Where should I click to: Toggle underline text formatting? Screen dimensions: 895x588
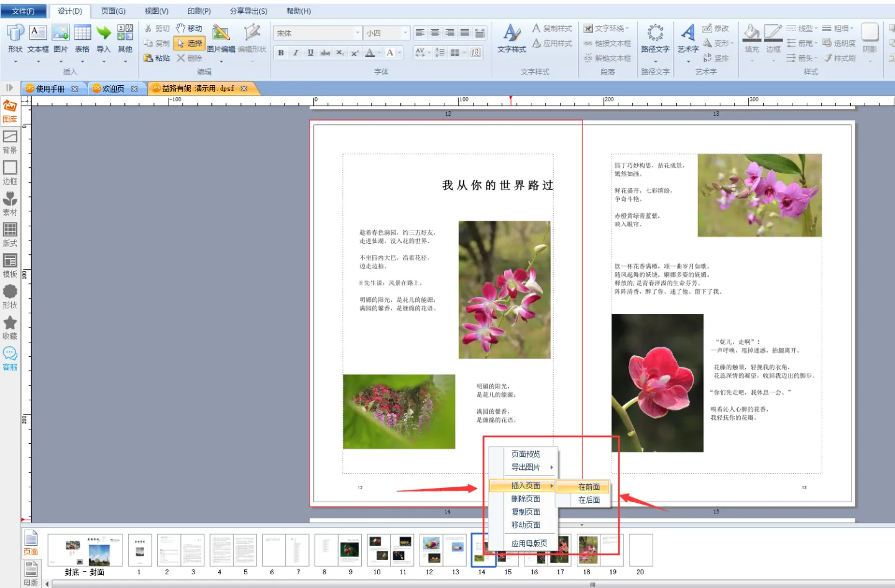(x=311, y=53)
